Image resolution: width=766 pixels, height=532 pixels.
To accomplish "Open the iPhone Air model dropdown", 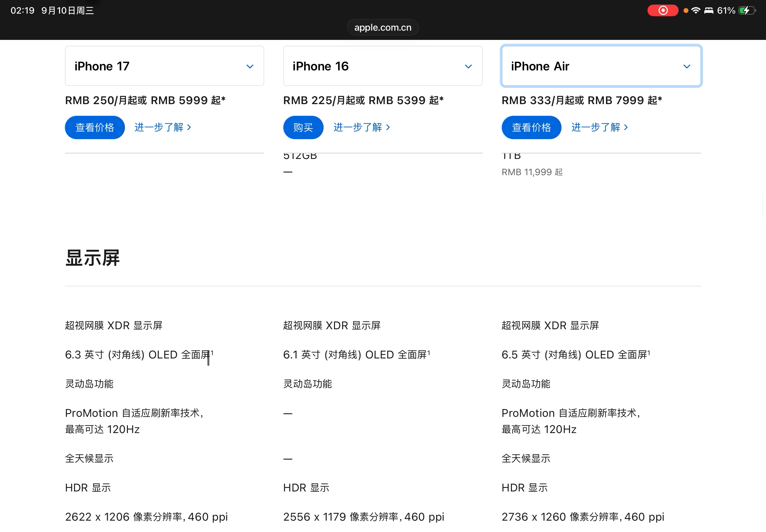I will point(601,66).
